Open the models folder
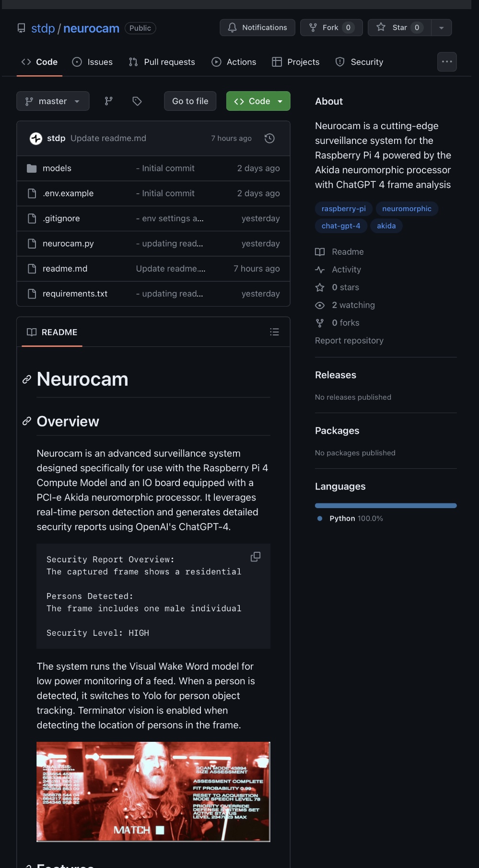 [x=57, y=168]
